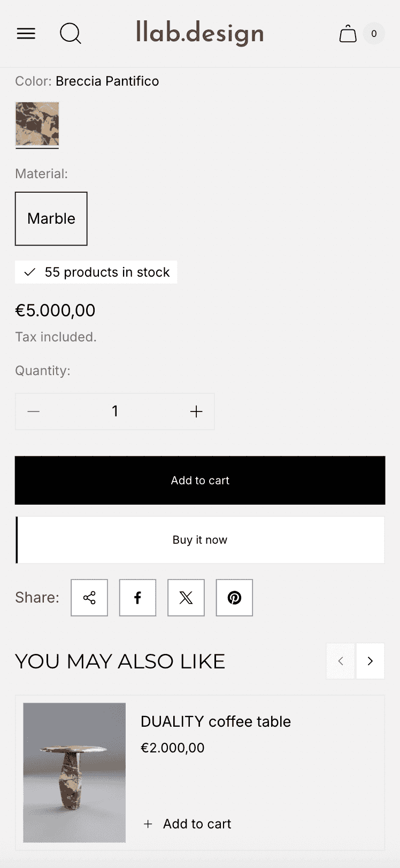Decrease quantity with the minus button
400x868 pixels.
[x=34, y=412]
